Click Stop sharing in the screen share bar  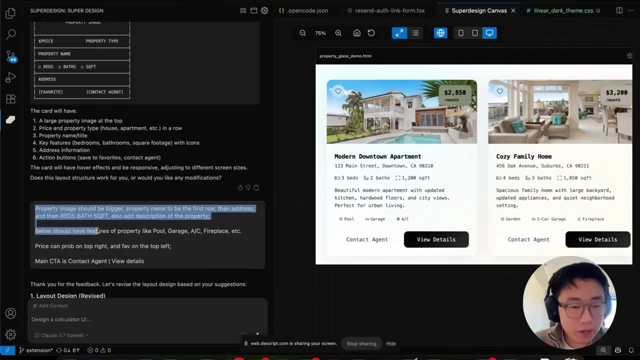pos(361,344)
